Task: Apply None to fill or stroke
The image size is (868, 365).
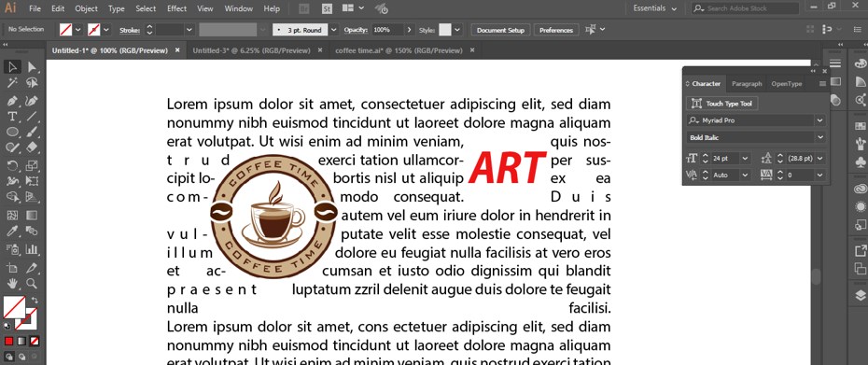Action: pyautogui.click(x=35, y=341)
